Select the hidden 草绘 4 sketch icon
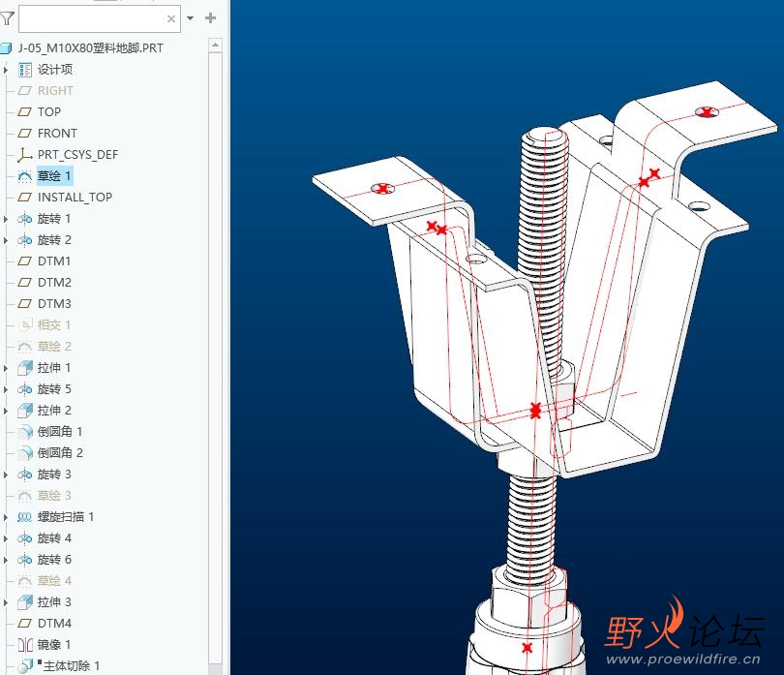Viewport: 784px width, 675px height. (x=24, y=581)
